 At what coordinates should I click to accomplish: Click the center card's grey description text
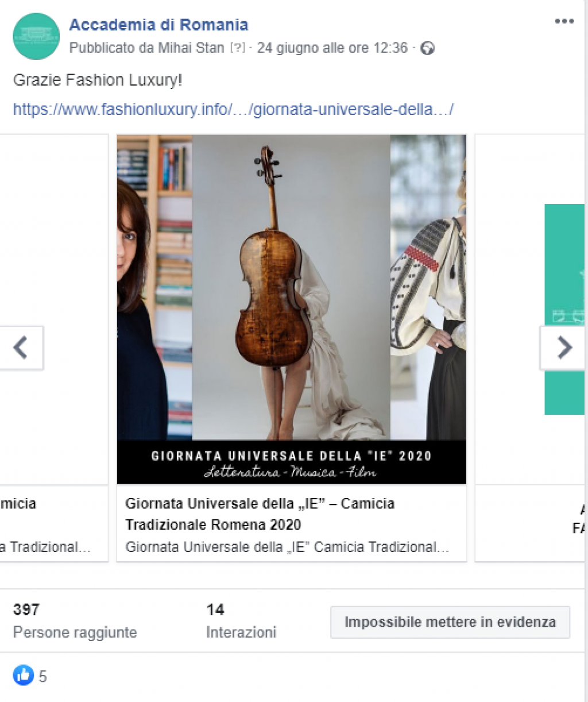(287, 547)
